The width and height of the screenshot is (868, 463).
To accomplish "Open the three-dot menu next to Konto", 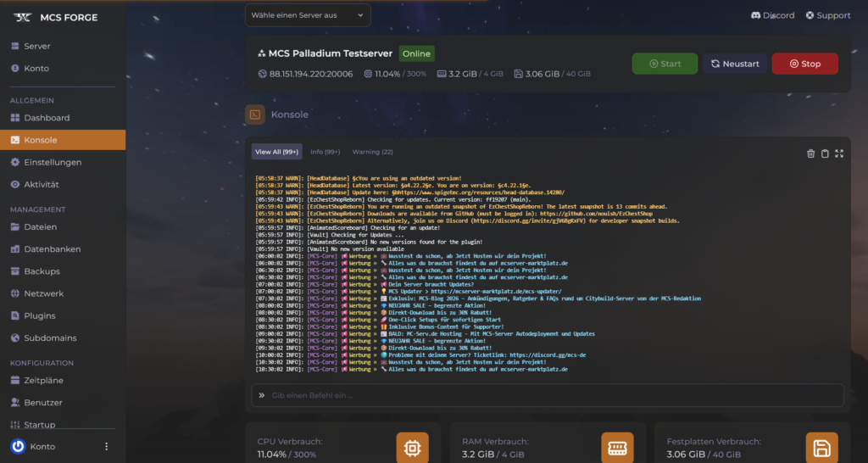I will pos(107,446).
